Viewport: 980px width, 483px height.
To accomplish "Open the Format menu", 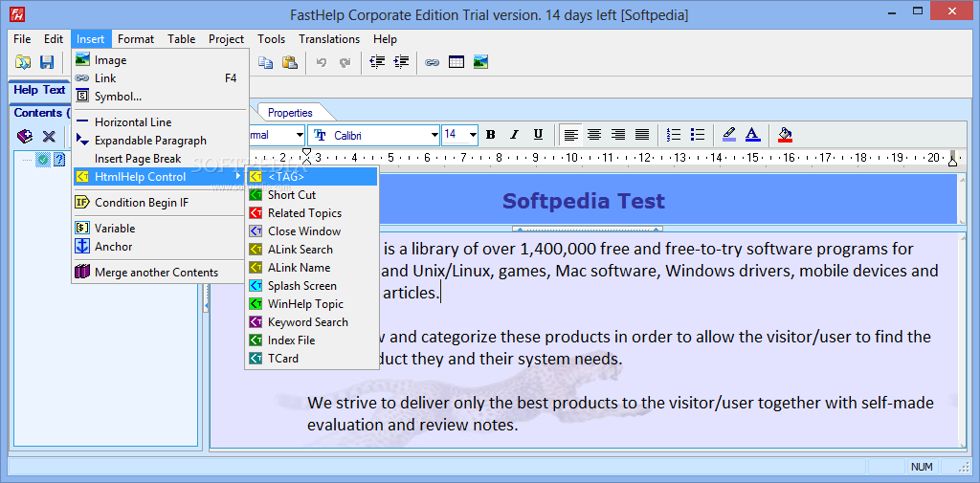I will [136, 39].
